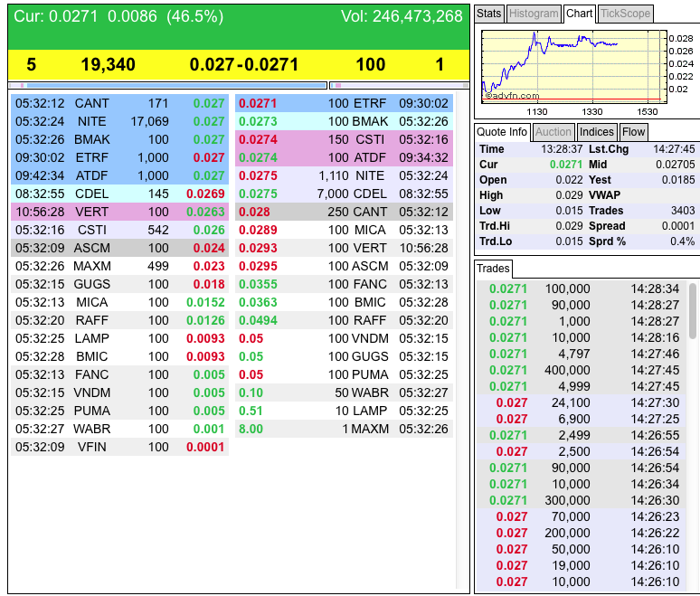Screen dimensions: 700x596
Task: Click the Mid value 0.02705
Action: 675,165
